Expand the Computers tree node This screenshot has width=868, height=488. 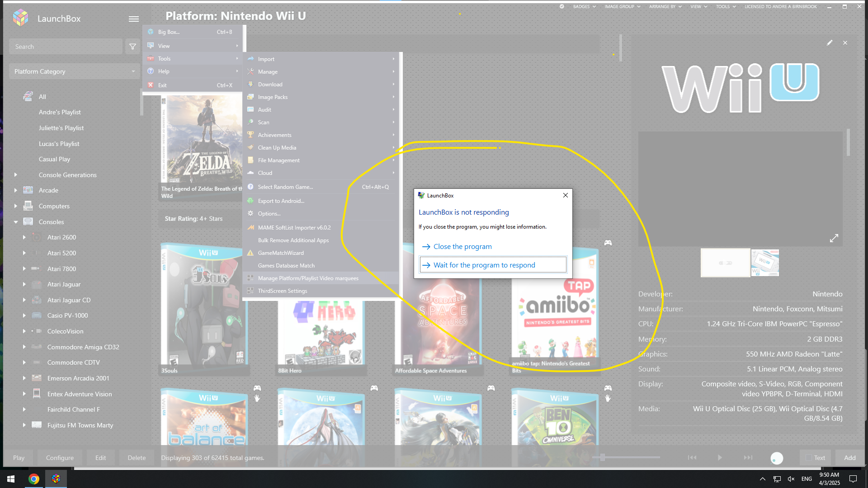pyautogui.click(x=16, y=206)
